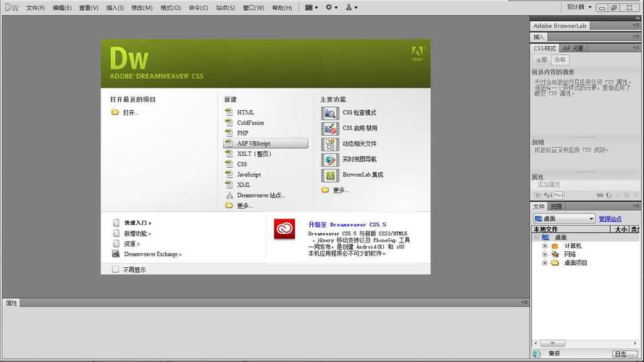Create a new HTML document
644x362 pixels.
point(246,112)
